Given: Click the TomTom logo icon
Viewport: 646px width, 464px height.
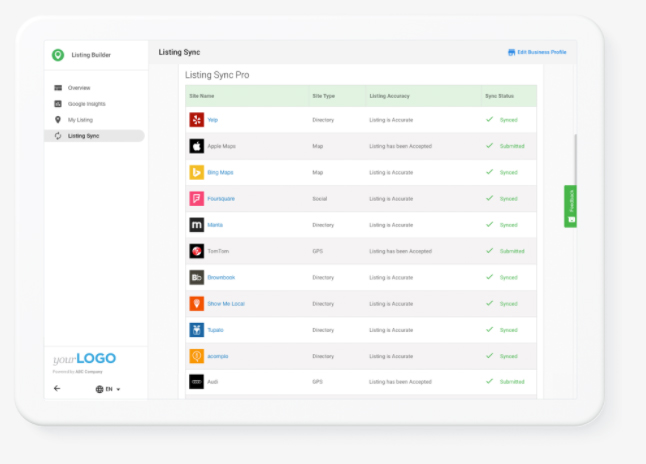Looking at the screenshot, I should tap(197, 251).
